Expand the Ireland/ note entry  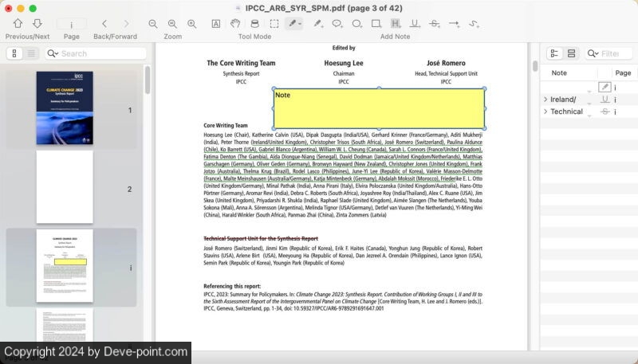coord(545,100)
